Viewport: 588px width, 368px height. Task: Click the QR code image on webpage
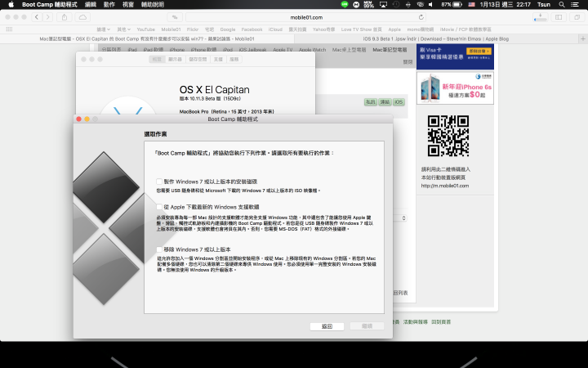[x=448, y=136]
